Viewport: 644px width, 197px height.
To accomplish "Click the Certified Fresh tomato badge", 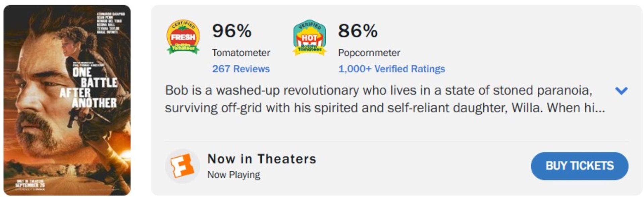I will click(x=183, y=37).
